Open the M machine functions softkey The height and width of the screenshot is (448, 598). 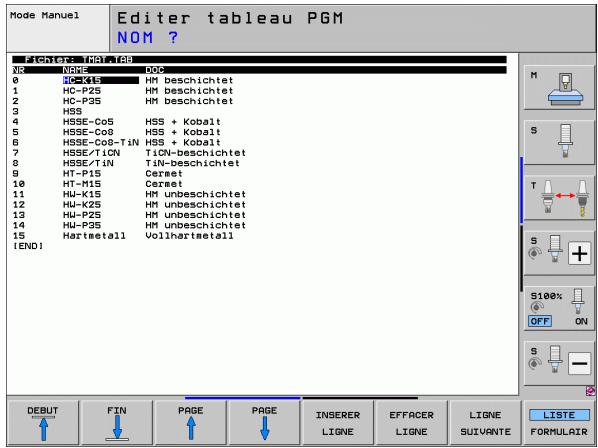point(559,88)
